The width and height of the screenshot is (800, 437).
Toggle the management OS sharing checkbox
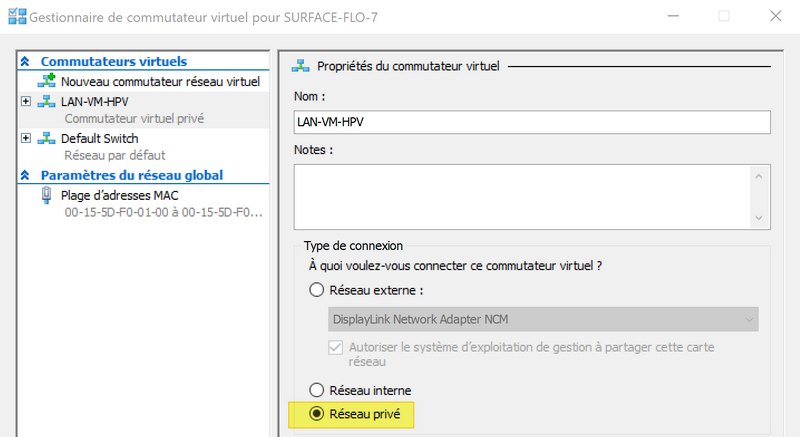click(337, 347)
